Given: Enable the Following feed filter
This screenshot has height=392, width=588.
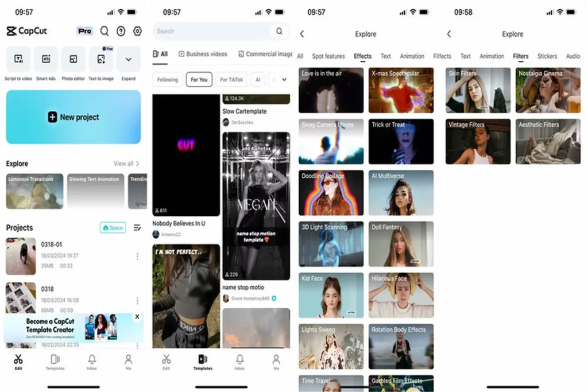Looking at the screenshot, I should tap(167, 79).
